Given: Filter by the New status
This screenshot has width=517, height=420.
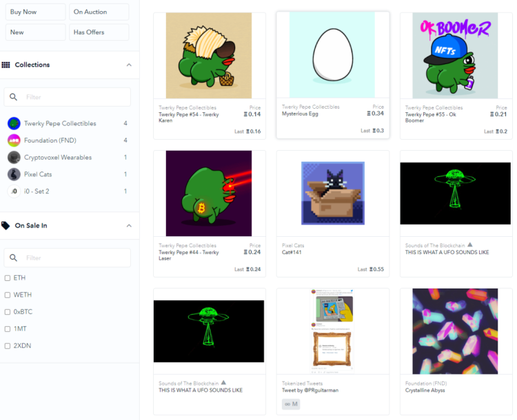Looking at the screenshot, I should coord(36,32).
